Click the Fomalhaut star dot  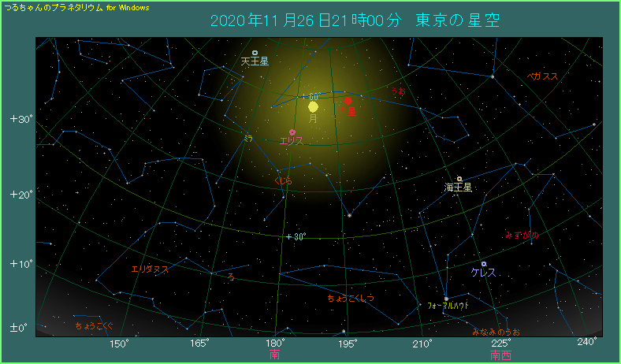pyautogui.click(x=446, y=298)
